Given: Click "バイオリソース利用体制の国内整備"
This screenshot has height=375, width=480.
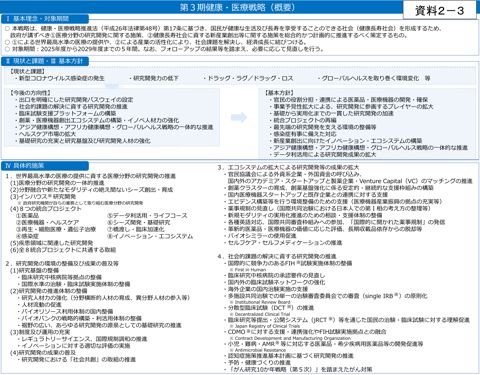Looking at the screenshot, I should point(65,311).
